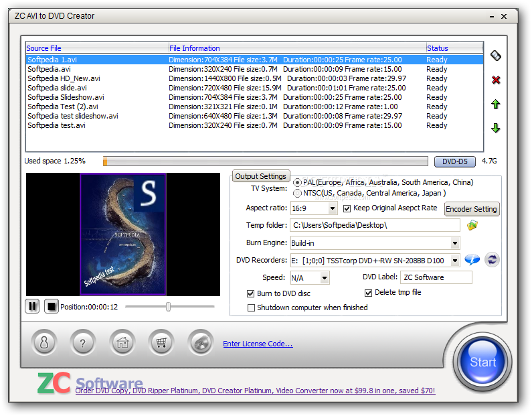Viewport: 532px width, 416px height.
Task: Open the Order DVD Copy promotional link
Action: (x=255, y=391)
